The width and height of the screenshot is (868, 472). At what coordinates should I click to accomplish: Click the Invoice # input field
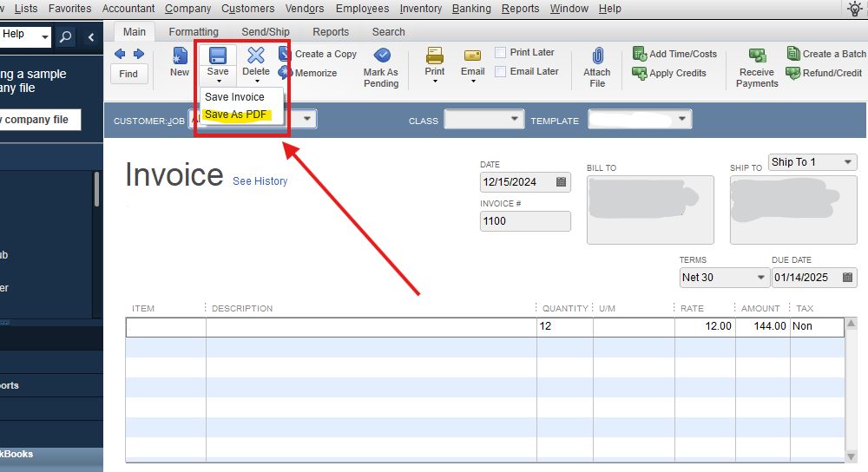pos(525,221)
